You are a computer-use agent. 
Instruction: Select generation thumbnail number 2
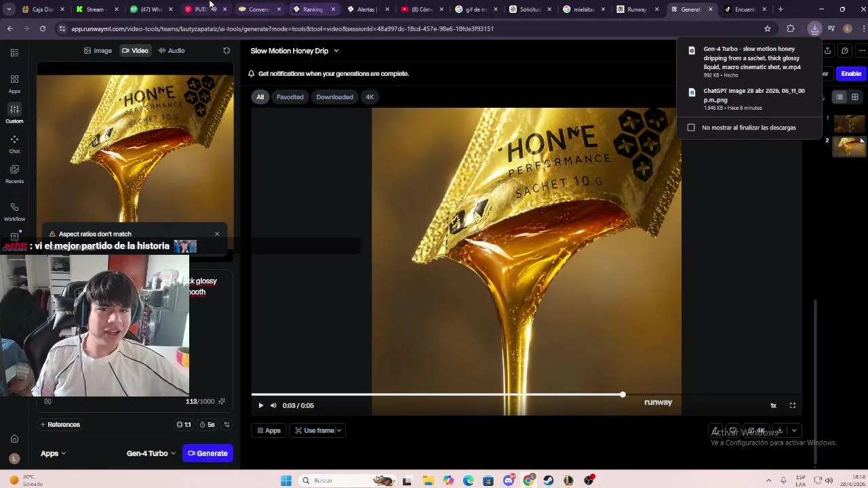tap(849, 146)
